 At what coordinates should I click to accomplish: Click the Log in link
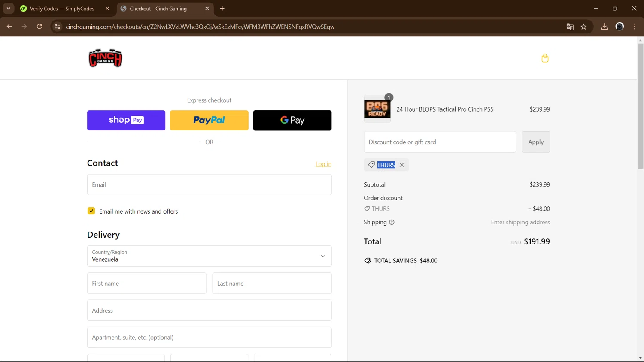pos(323,164)
